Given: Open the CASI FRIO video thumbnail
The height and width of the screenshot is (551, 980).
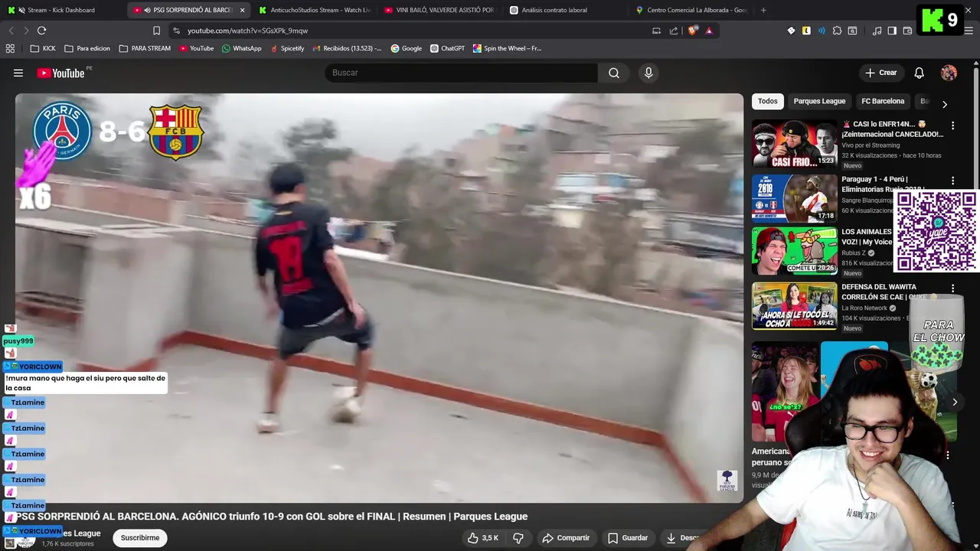Looking at the screenshot, I should [794, 143].
